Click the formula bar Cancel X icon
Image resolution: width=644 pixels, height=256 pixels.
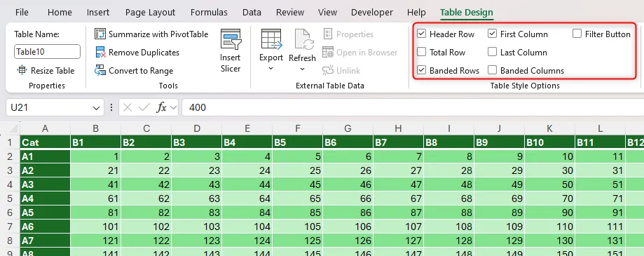pos(128,107)
